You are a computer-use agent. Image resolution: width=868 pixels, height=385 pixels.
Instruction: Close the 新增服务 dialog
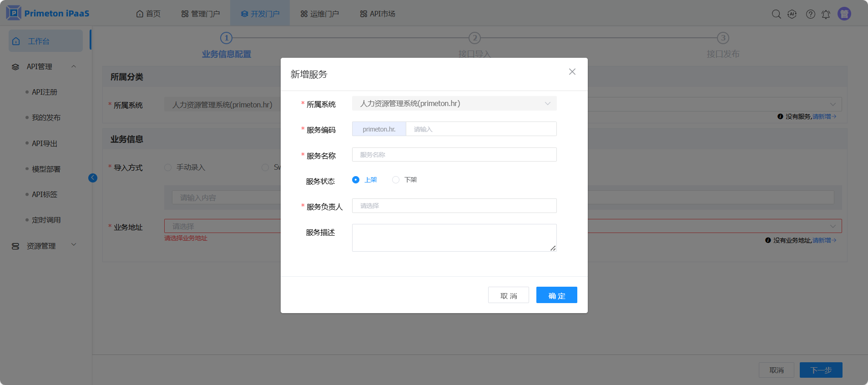coord(572,72)
